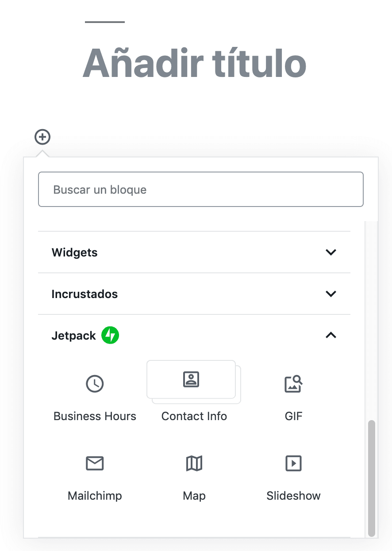Viewport: 392px width, 551px height.
Task: Click the Slideshow block label
Action: (x=293, y=495)
